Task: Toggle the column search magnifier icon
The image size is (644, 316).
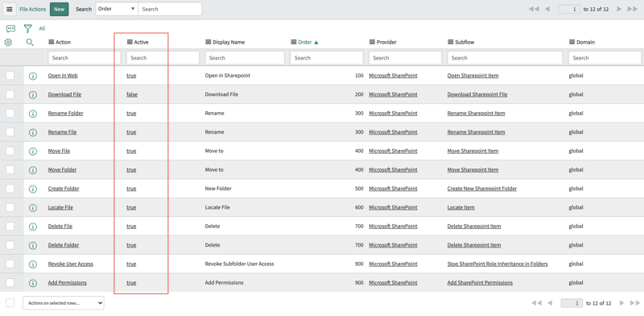Action: pos(30,42)
